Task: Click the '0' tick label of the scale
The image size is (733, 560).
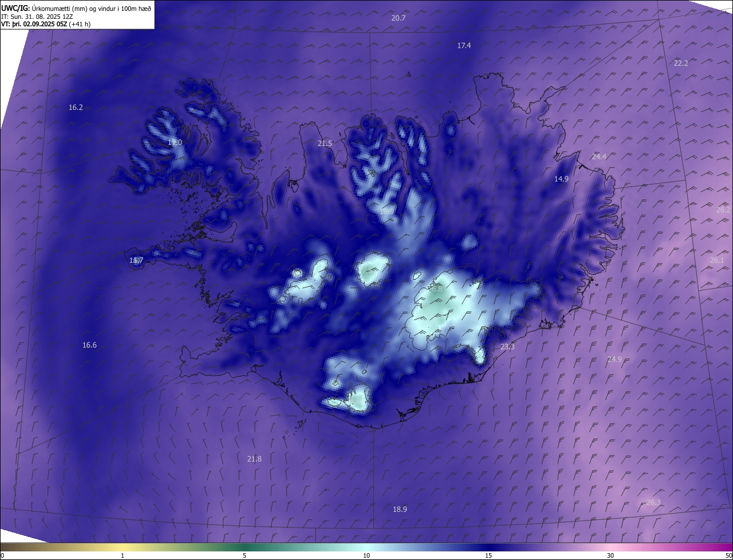Action: [2, 555]
